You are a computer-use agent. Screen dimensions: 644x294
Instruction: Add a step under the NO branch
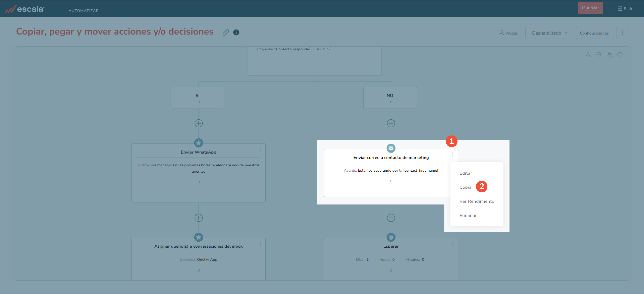391,123
